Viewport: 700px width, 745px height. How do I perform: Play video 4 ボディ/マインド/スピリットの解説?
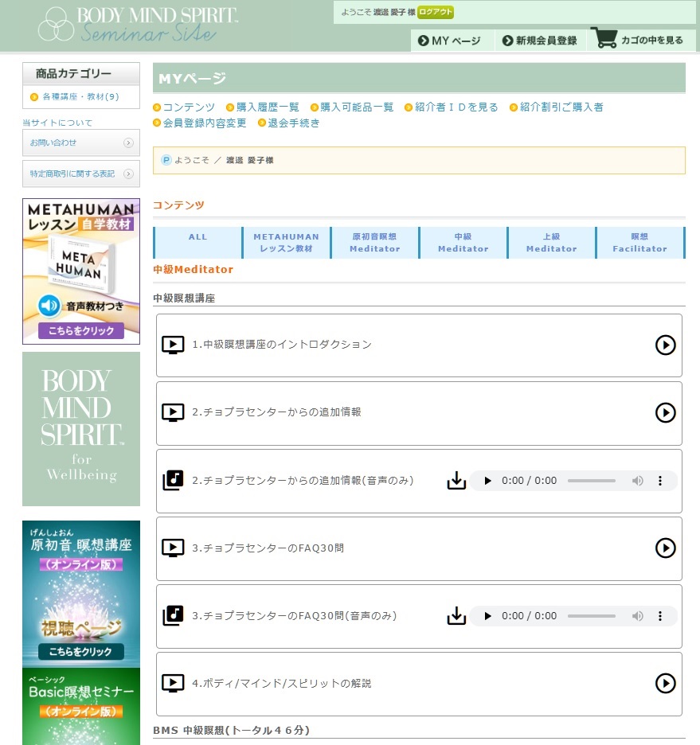665,683
